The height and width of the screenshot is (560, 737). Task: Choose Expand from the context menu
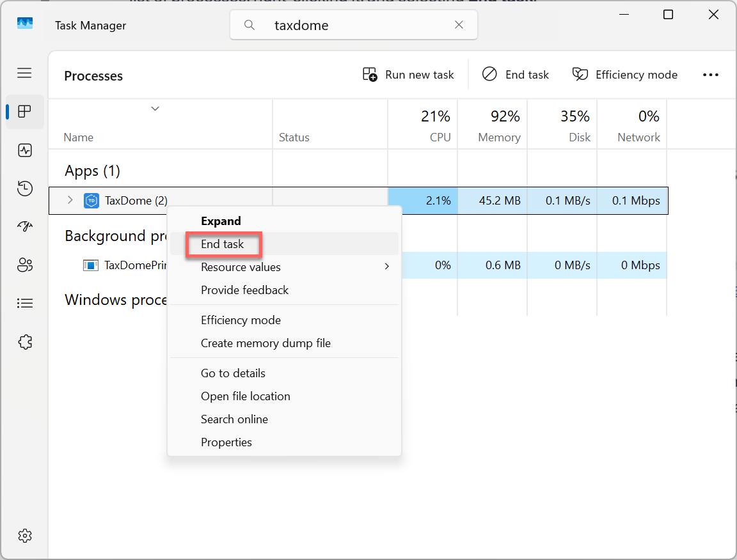(x=284, y=221)
